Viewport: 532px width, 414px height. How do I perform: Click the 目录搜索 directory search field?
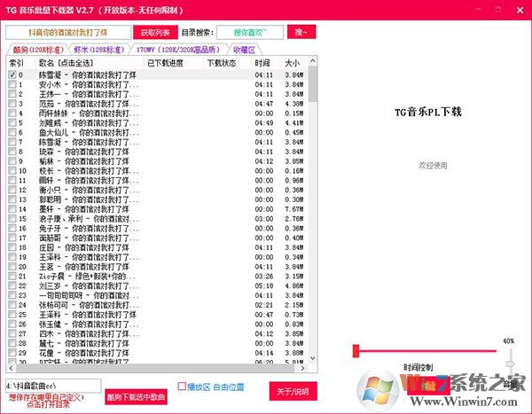(x=250, y=33)
